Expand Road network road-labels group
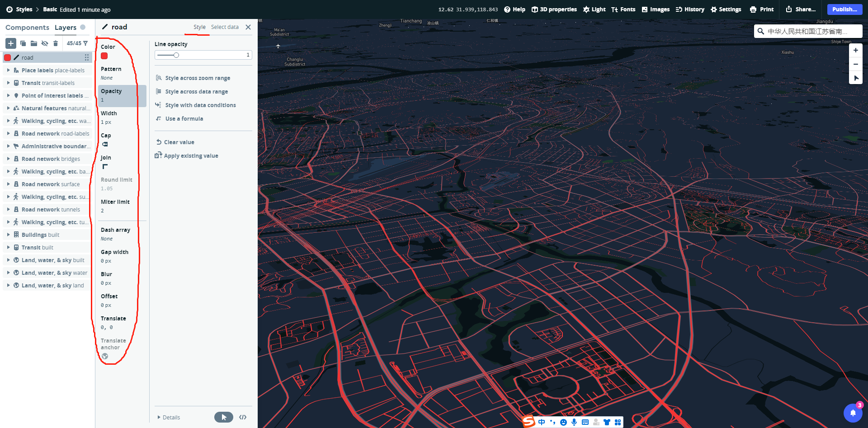Viewport: 868px width, 428px height. (x=8, y=133)
